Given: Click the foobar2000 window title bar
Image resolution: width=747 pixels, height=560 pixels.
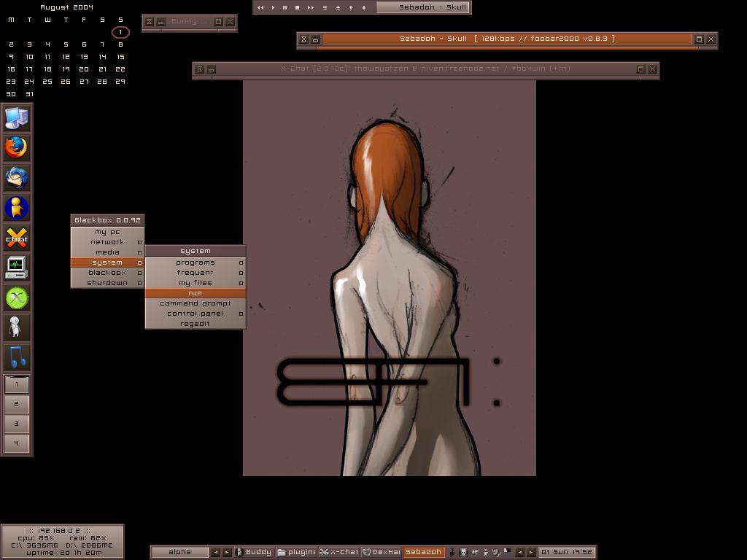Looking at the screenshot, I should click(x=508, y=39).
